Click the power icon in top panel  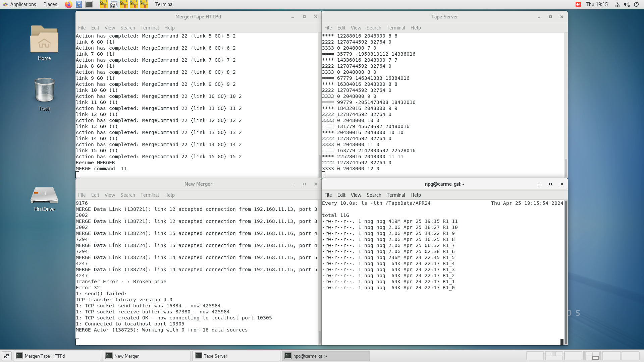pos(636,4)
